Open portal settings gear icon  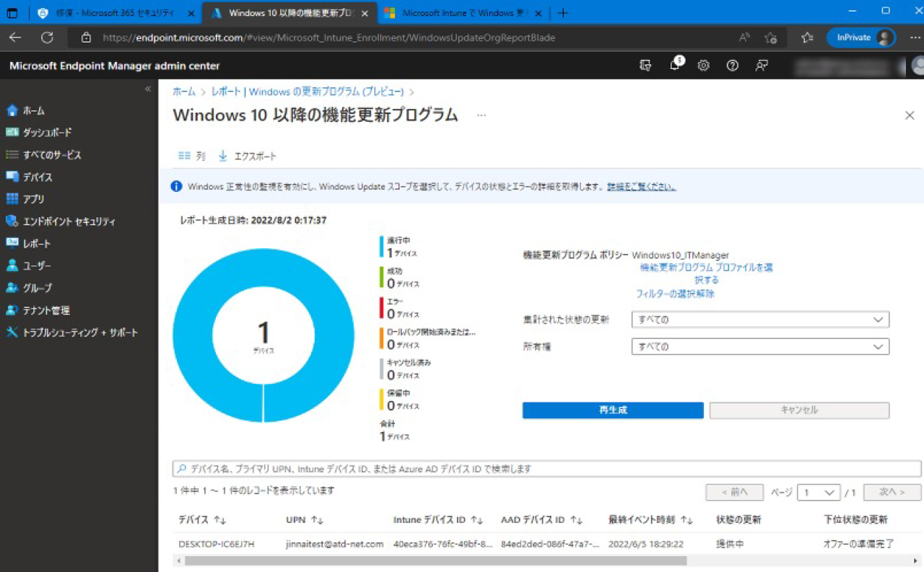703,66
